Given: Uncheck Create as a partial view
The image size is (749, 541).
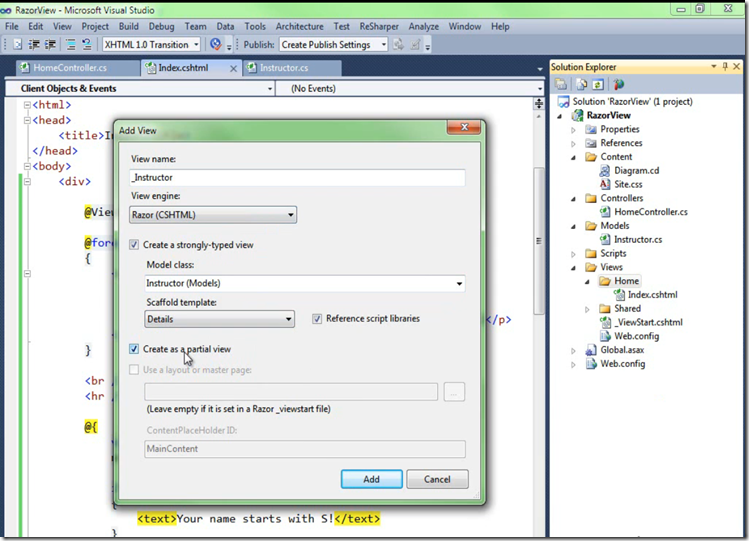Looking at the screenshot, I should click(x=134, y=349).
